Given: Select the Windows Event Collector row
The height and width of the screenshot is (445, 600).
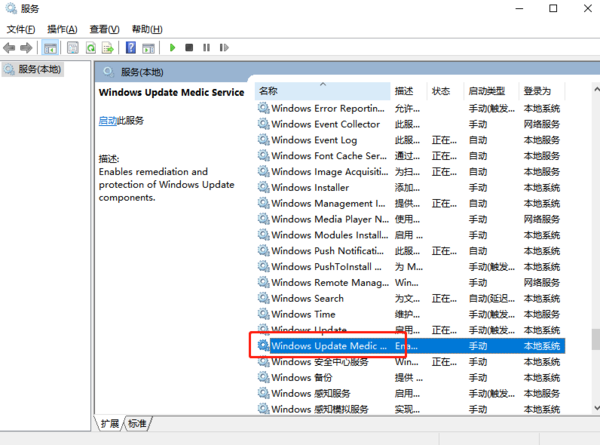Looking at the screenshot, I should [411, 124].
